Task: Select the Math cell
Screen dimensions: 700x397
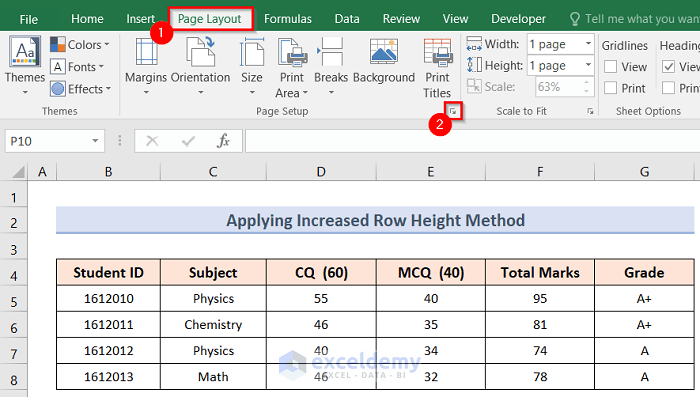Action: (213, 376)
